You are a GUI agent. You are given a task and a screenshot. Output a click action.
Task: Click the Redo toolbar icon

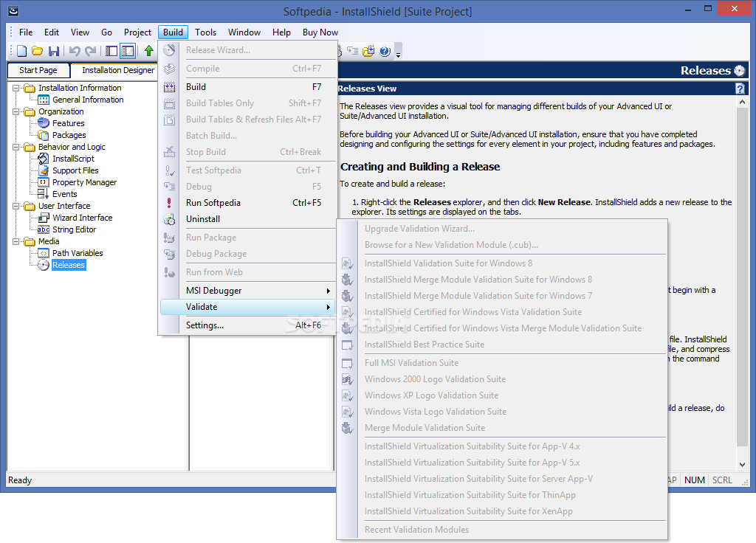[90, 51]
